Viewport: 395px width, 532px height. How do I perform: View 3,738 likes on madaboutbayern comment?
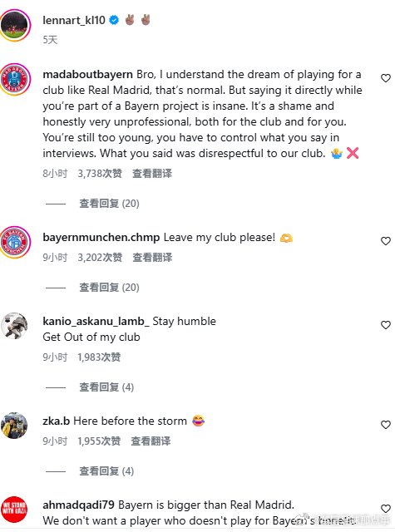click(100, 174)
